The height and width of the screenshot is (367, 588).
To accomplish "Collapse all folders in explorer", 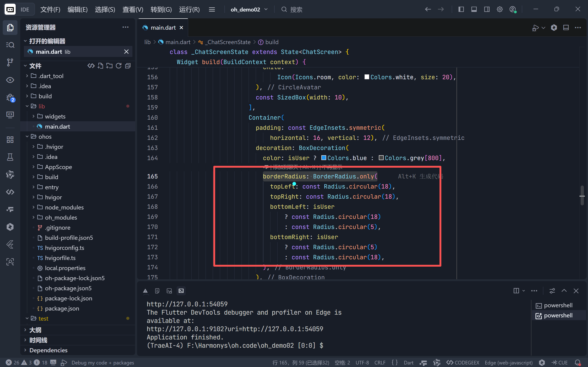I will pyautogui.click(x=128, y=66).
